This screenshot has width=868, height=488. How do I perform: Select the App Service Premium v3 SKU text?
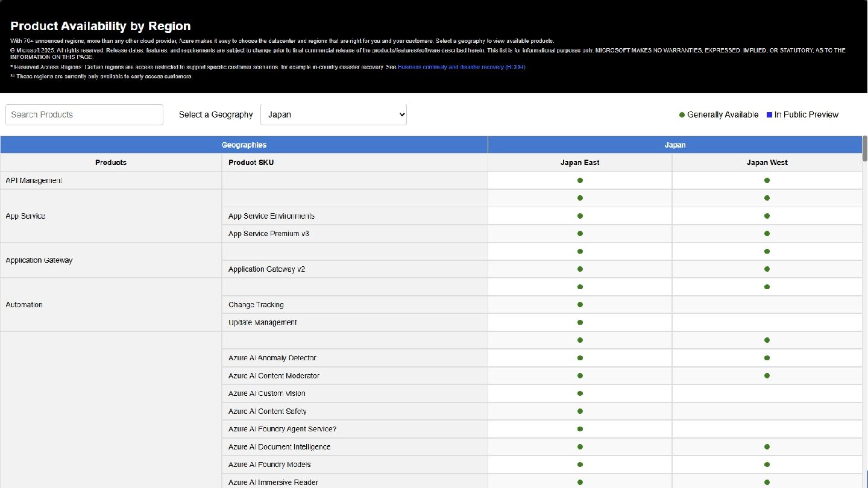click(x=269, y=233)
